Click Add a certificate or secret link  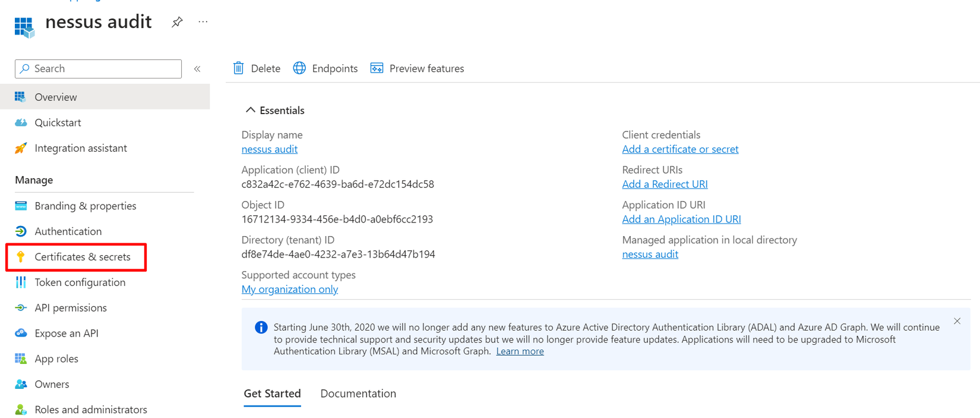coord(680,149)
